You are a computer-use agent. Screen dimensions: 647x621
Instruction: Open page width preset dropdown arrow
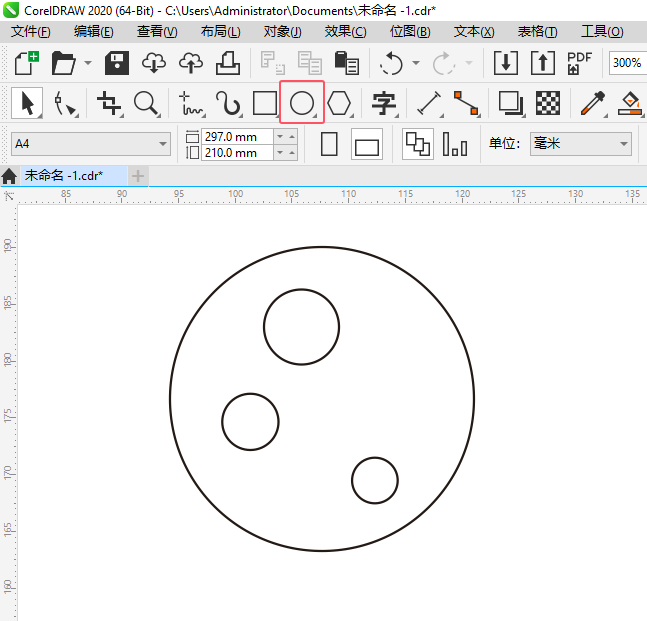coord(280,136)
